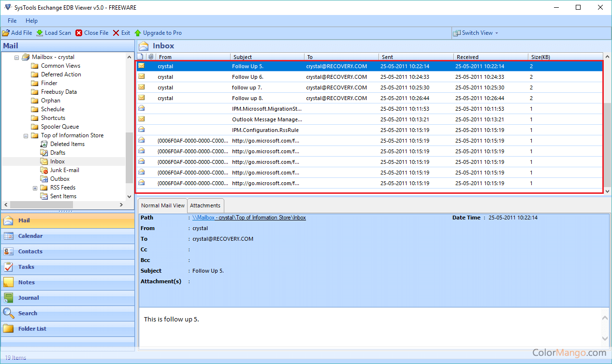Click the Exit toolbar icon
Image resolution: width=612 pixels, height=364 pixels.
[x=116, y=33]
